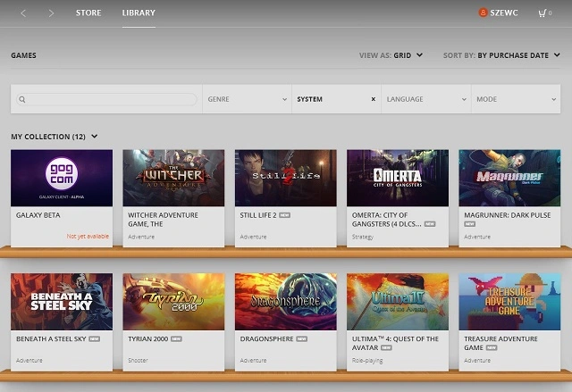
Task: Click the TYRIAN 2000 title text
Action: pyautogui.click(x=147, y=339)
